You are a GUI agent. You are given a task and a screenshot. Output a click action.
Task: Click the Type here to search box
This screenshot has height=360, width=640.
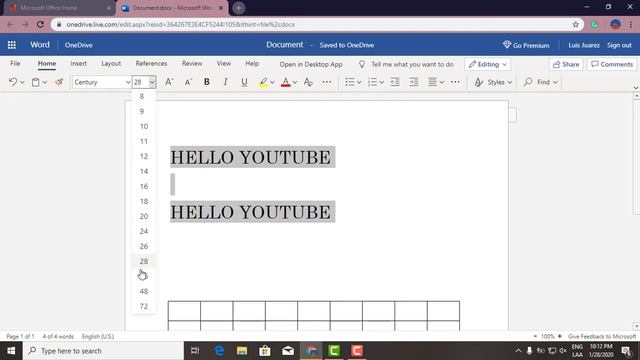click(103, 351)
